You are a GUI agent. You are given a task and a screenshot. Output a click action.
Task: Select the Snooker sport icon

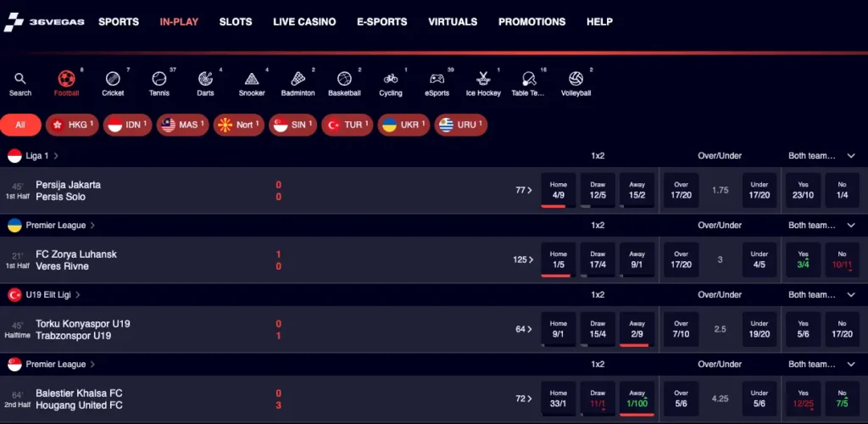point(252,79)
